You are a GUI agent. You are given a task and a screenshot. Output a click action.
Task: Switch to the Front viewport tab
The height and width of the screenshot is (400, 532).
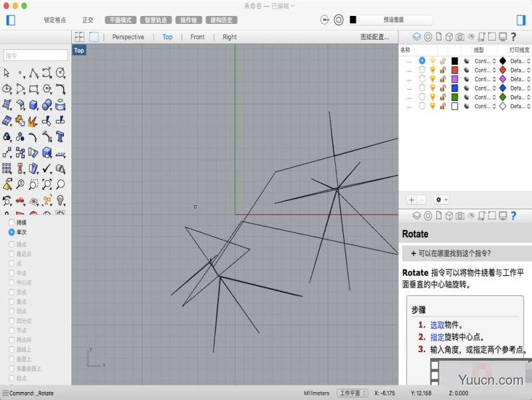(198, 37)
